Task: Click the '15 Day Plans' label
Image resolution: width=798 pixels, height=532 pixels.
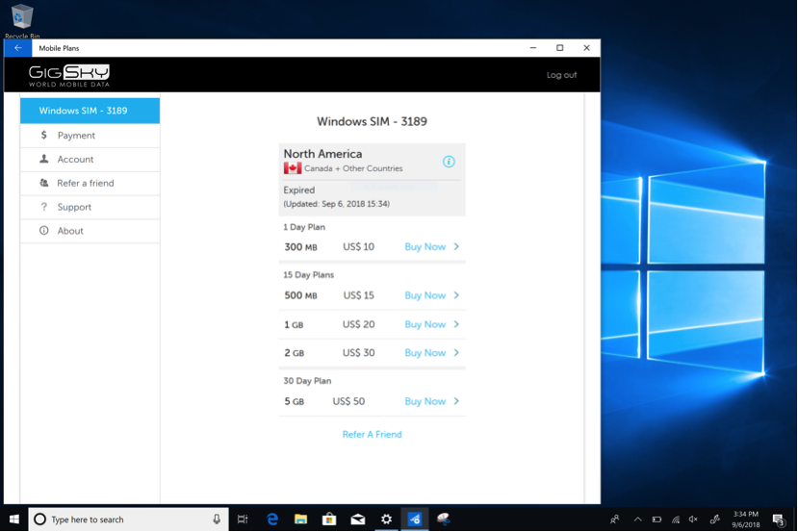Action: click(308, 274)
